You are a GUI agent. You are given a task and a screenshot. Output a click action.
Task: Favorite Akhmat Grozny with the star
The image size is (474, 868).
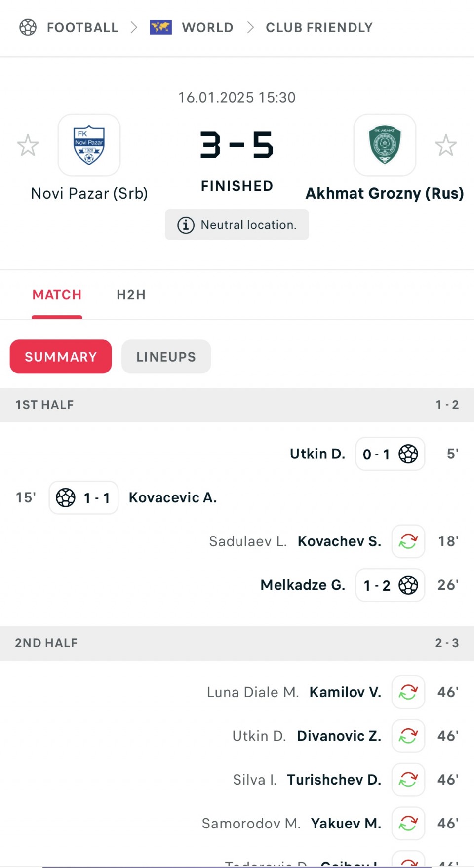(x=446, y=145)
